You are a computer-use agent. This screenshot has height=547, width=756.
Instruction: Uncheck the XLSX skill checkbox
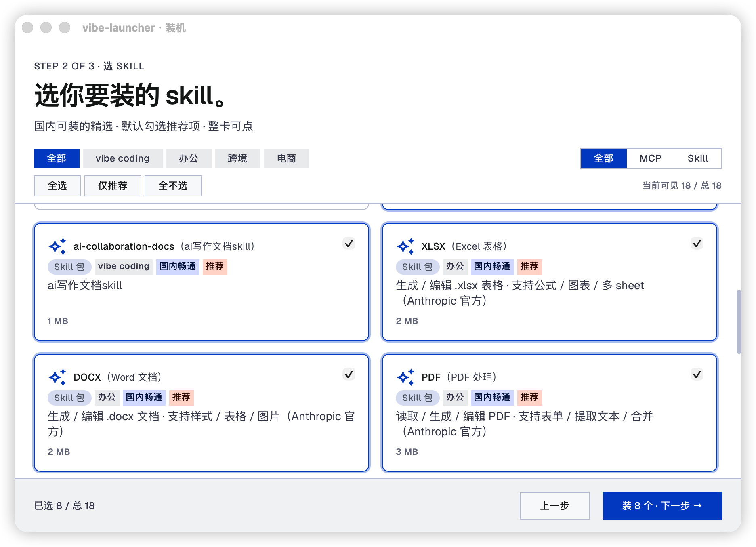pos(697,244)
